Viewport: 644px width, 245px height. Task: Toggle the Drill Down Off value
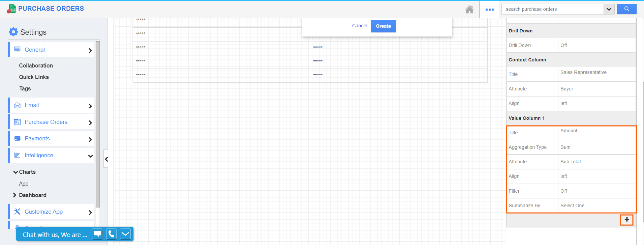click(x=597, y=45)
